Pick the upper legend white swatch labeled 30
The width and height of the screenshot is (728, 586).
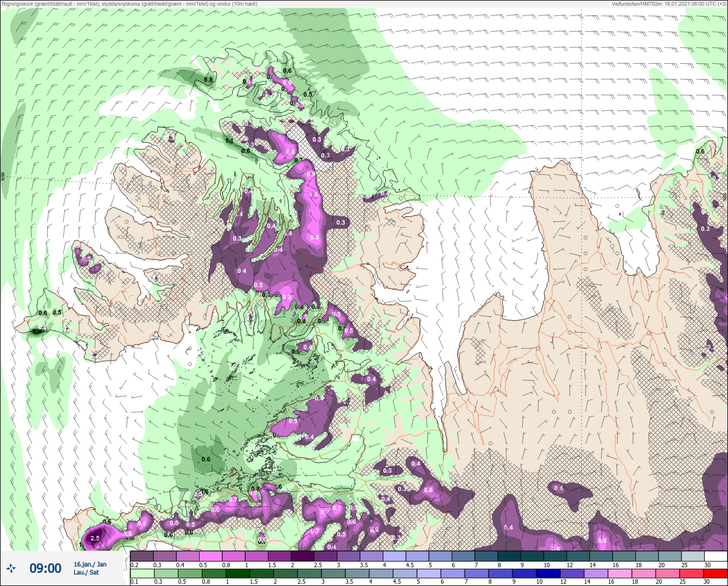(716, 556)
